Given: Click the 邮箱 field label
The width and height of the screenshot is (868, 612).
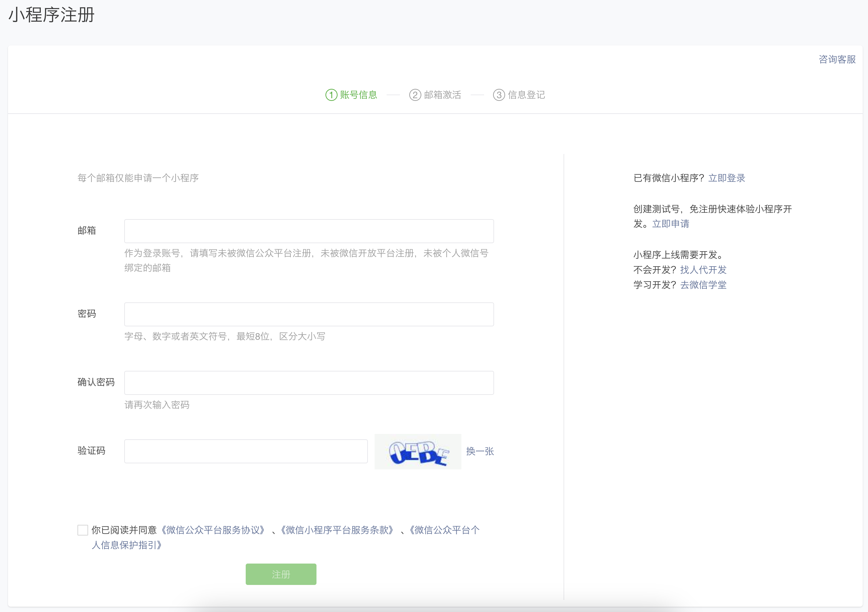Looking at the screenshot, I should (86, 231).
